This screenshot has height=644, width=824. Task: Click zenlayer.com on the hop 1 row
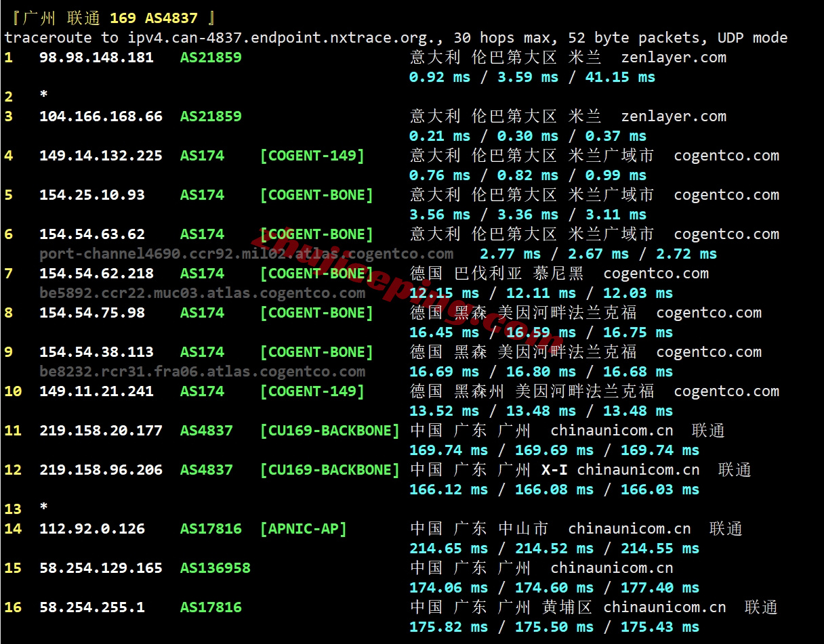coord(674,58)
